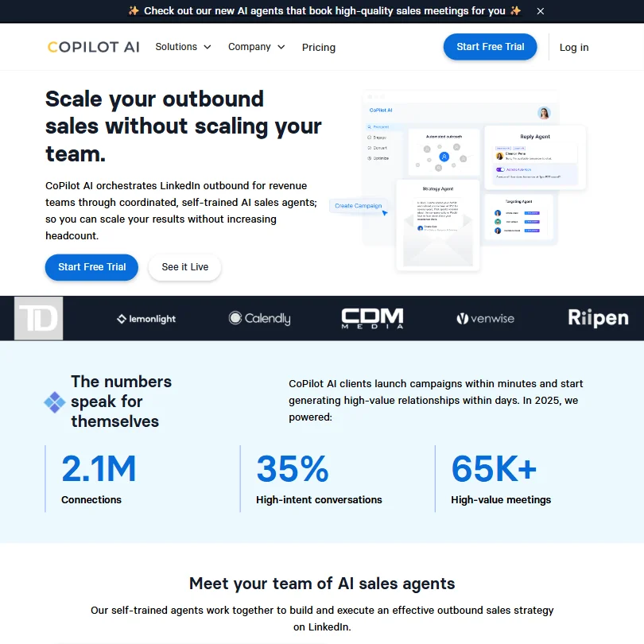The height and width of the screenshot is (644, 644).
Task: Click the Reply Agent card
Action: (535, 157)
